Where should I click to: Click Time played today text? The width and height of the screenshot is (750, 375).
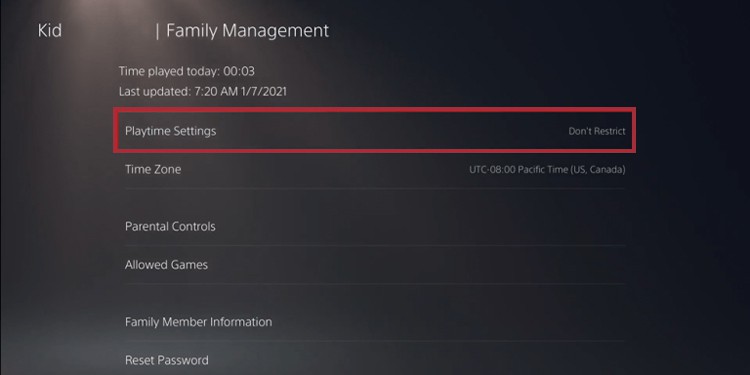tap(169, 71)
